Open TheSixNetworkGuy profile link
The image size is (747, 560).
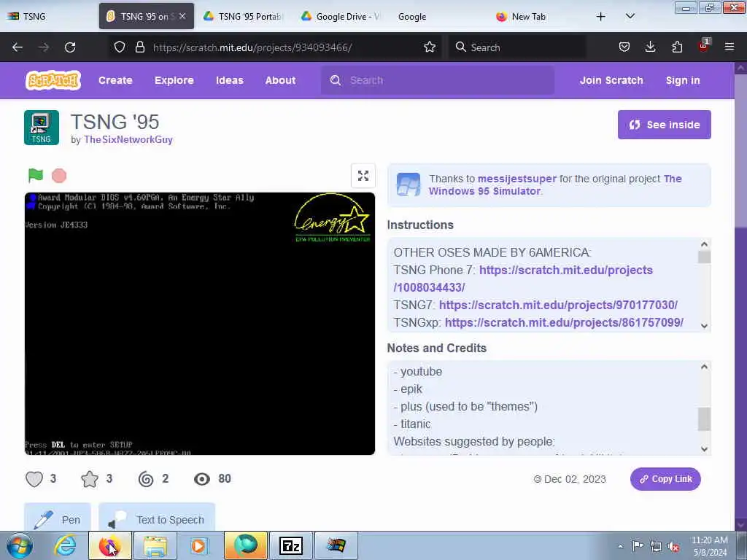128,139
